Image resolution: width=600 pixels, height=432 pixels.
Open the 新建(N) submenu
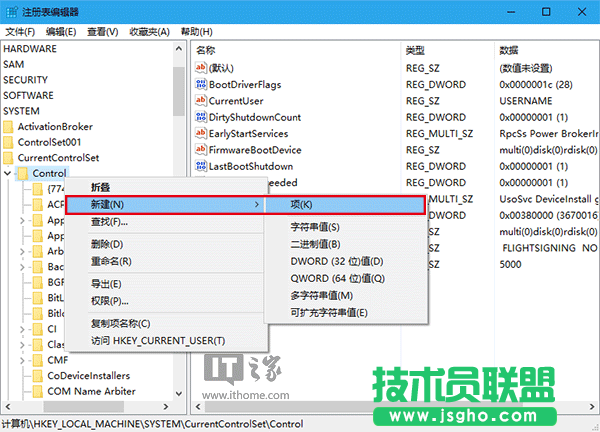click(166, 205)
